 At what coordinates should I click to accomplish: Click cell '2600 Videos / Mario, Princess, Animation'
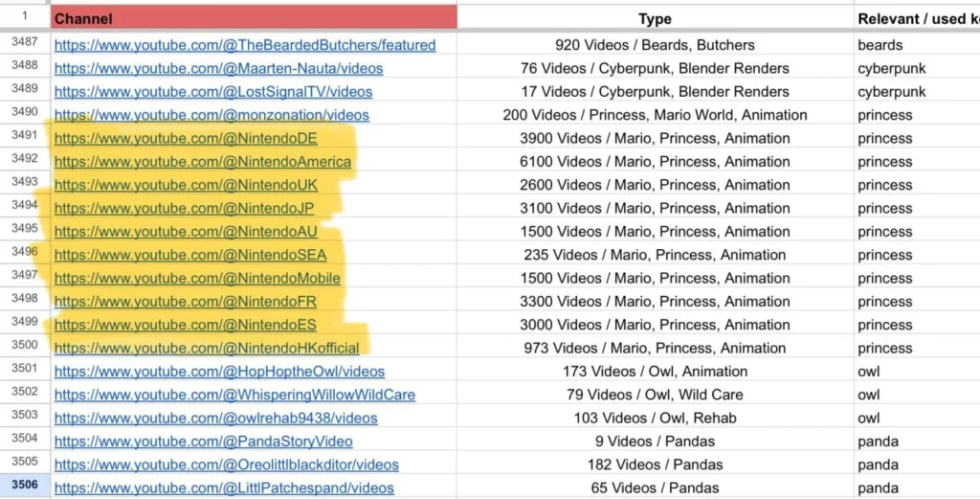click(655, 185)
